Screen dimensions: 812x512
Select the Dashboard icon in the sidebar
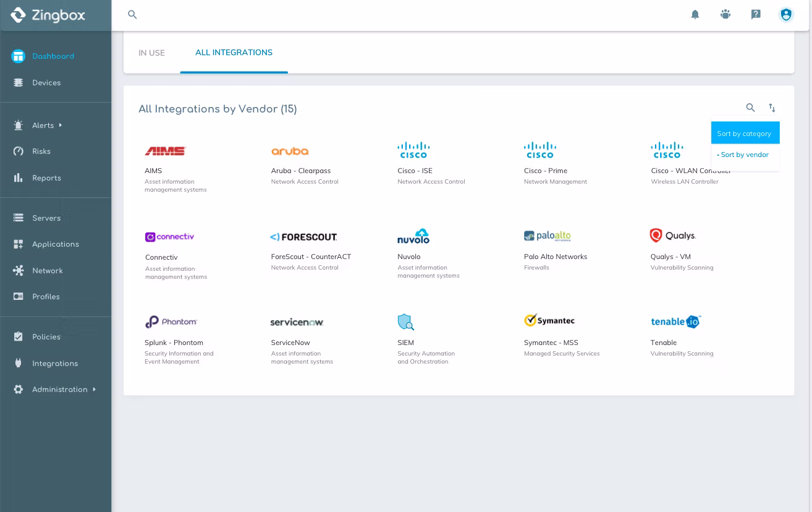pyautogui.click(x=19, y=56)
